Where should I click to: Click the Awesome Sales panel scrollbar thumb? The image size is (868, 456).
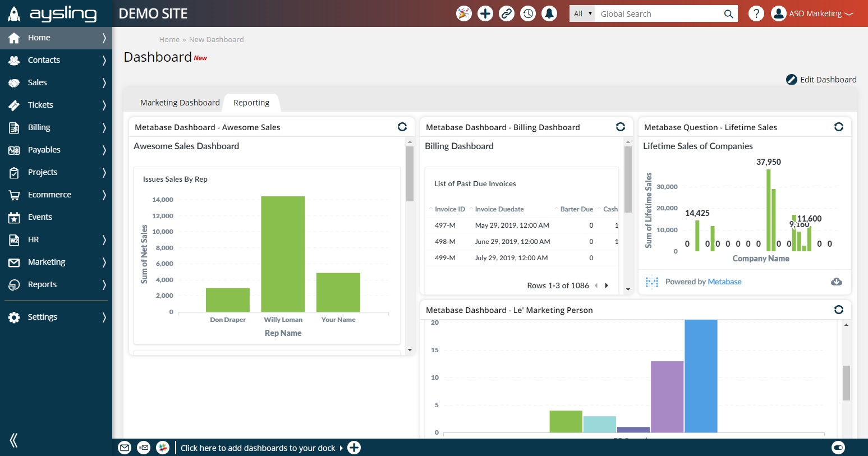(x=410, y=174)
